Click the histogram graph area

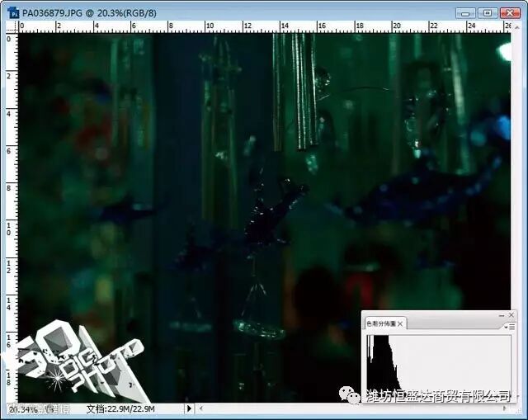coord(439,364)
